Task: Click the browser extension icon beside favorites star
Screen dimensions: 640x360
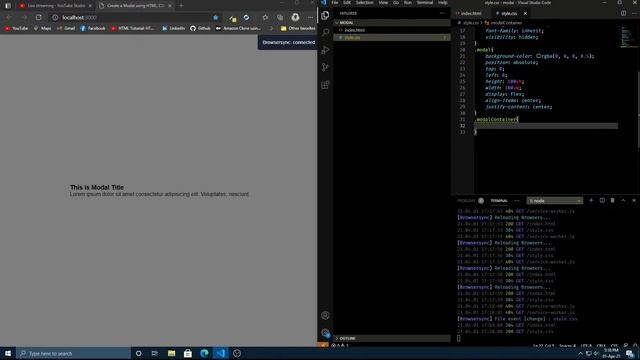Action: pos(233,18)
